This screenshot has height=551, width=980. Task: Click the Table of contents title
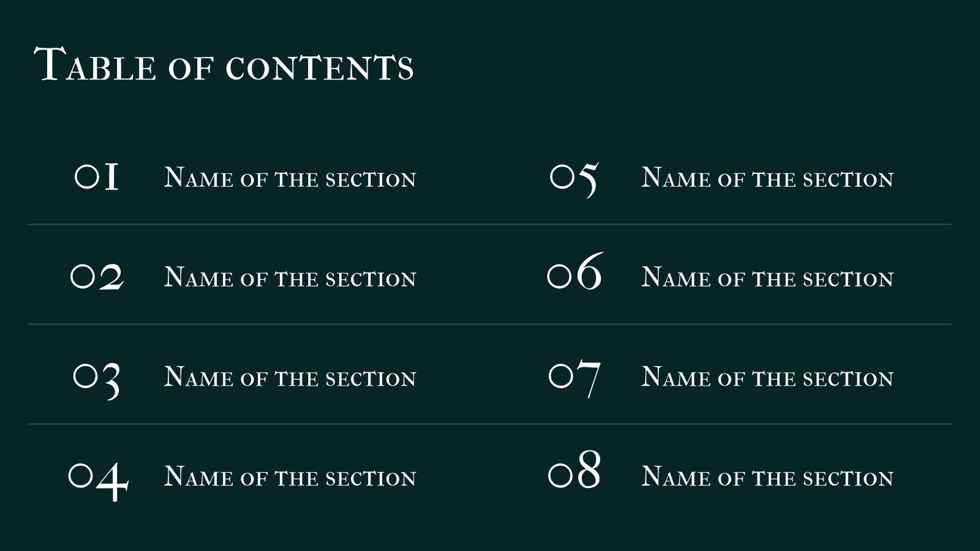click(224, 64)
